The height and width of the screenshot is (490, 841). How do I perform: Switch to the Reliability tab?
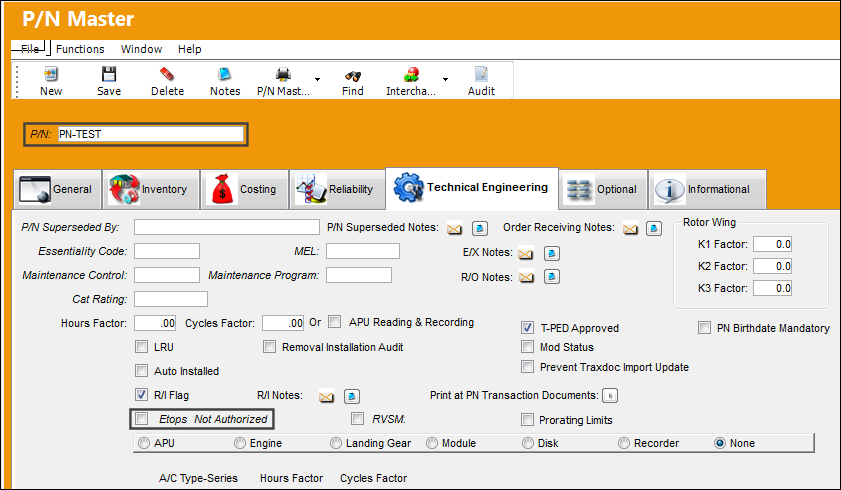click(x=337, y=189)
